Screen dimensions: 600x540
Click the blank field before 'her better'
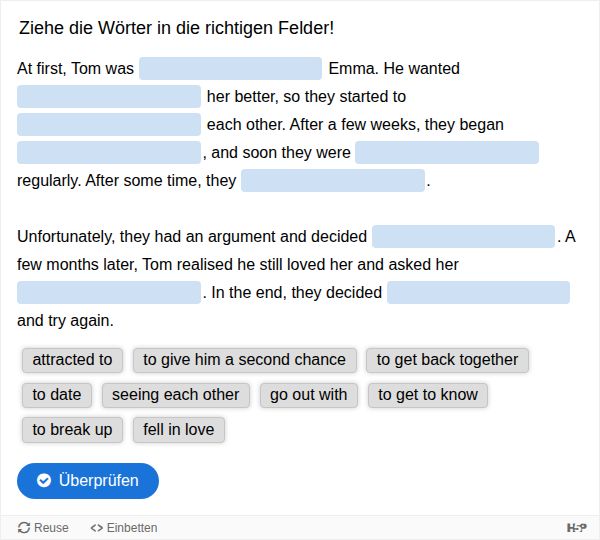click(x=109, y=97)
